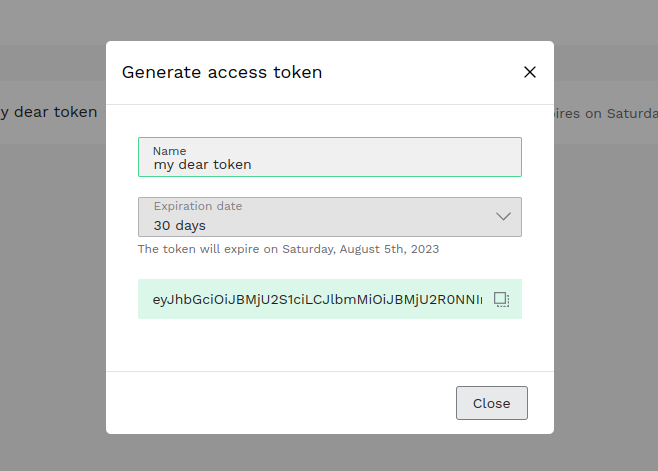Copy the generated token to clipboard
This screenshot has width=658, height=471.
(x=502, y=299)
